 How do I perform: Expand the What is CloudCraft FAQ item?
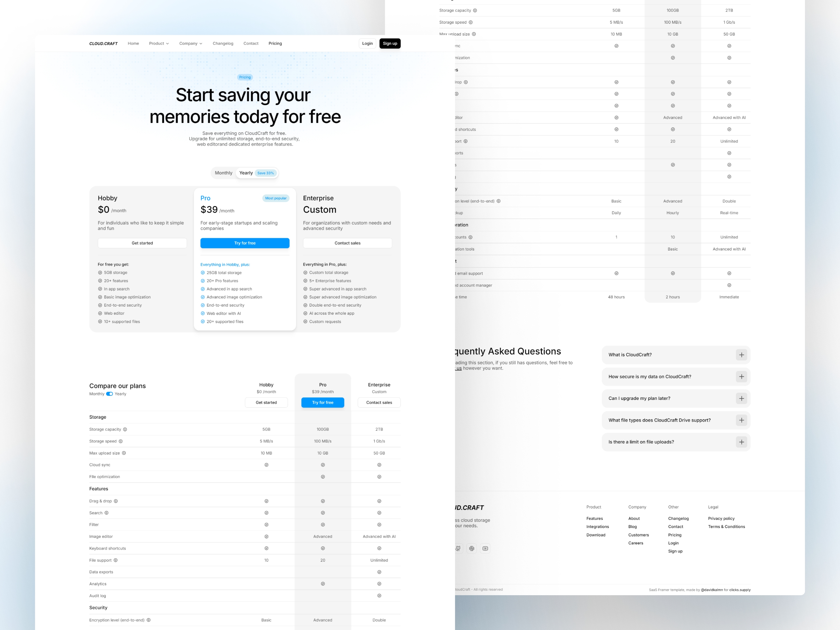coord(741,355)
